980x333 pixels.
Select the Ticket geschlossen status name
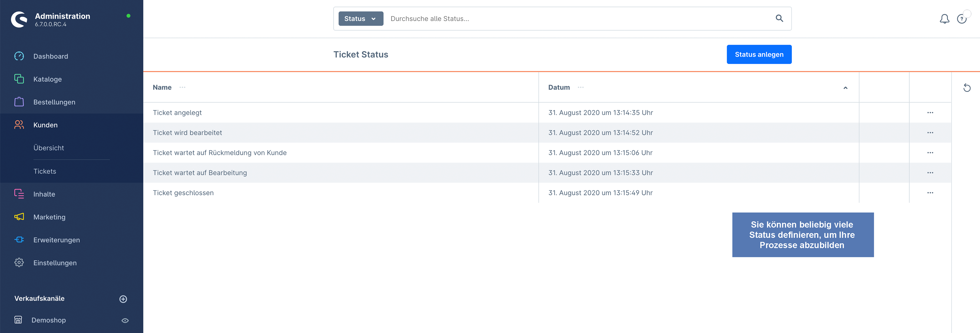[183, 193]
